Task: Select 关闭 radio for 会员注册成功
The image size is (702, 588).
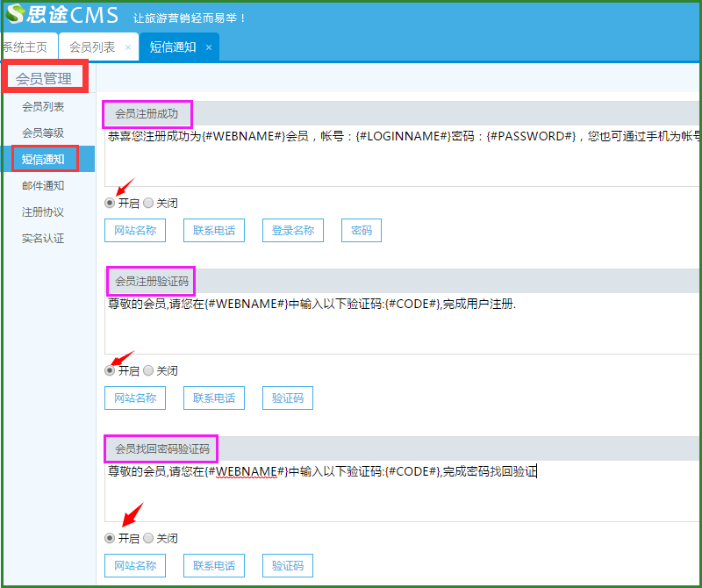Action: (x=148, y=203)
